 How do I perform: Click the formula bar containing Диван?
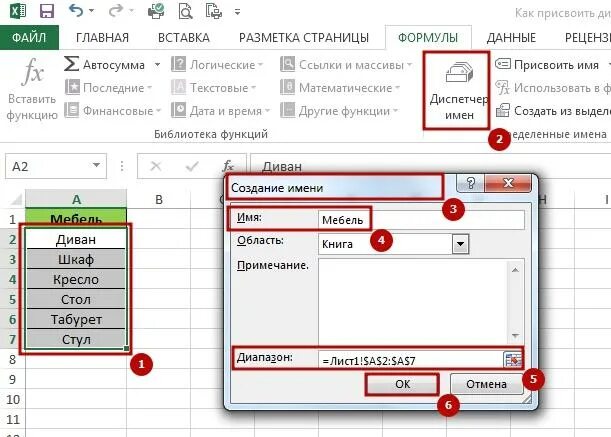tap(430, 166)
